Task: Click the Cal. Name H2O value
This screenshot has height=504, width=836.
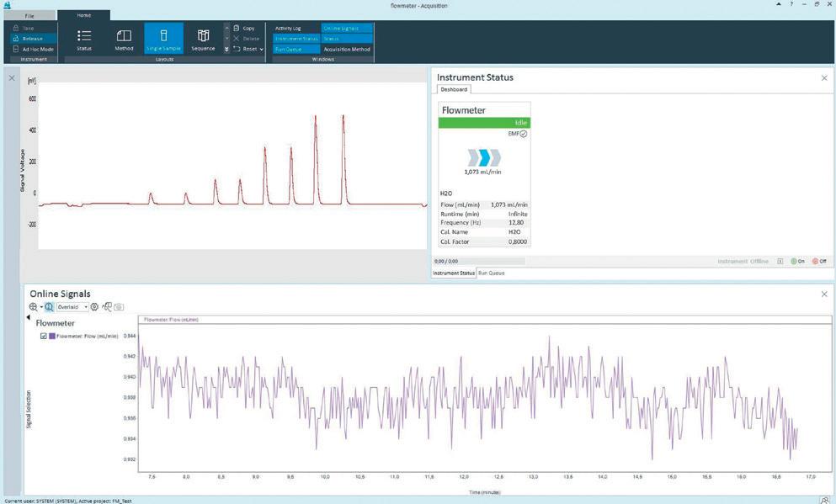Action: pos(514,231)
